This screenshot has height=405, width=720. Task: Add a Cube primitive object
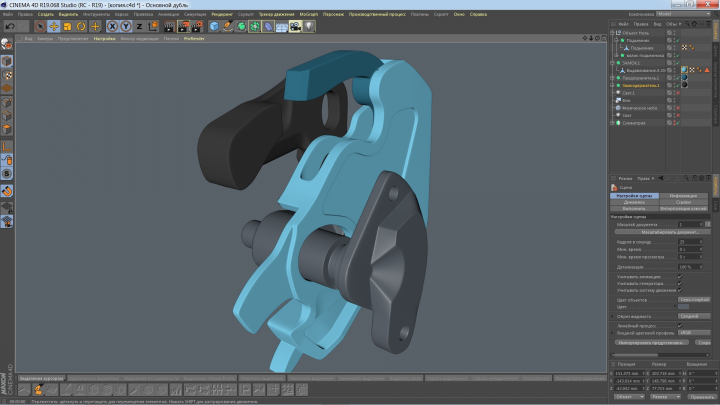click(214, 26)
